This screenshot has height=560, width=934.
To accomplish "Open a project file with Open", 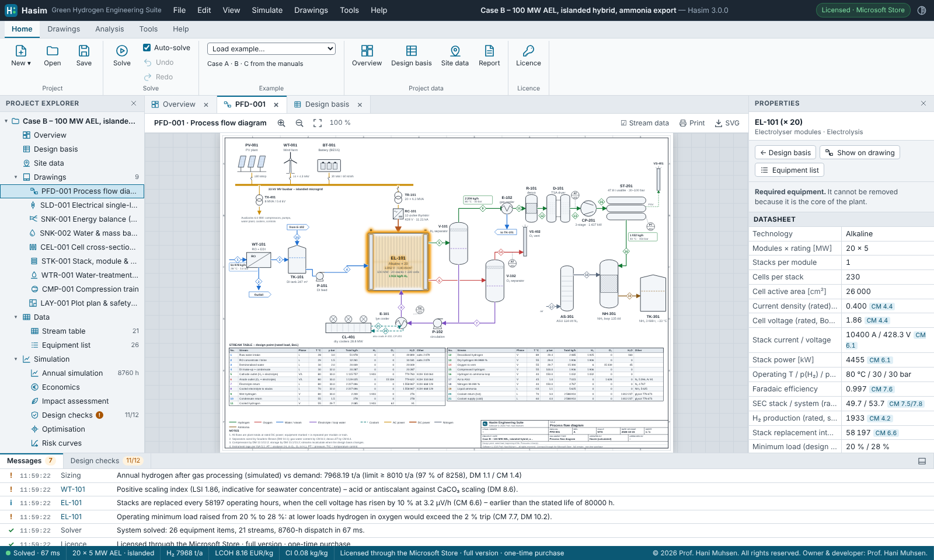I will tap(53, 55).
